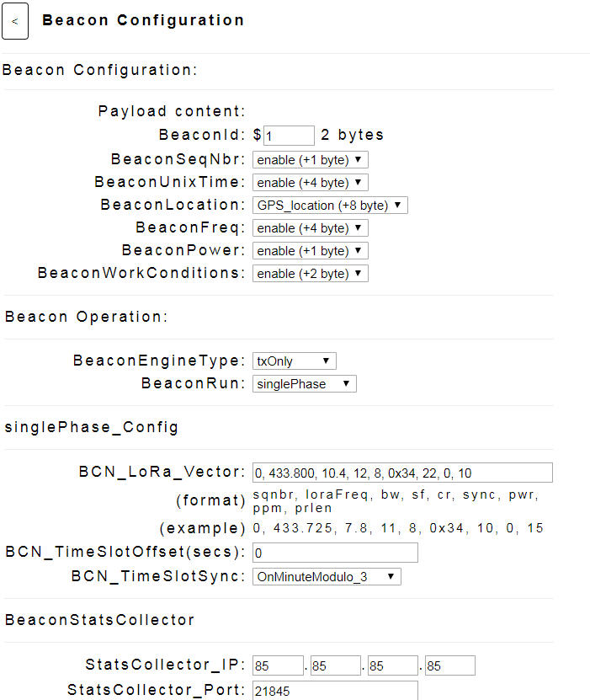Open the BeaconUnixTime dropdown
Image resolution: width=590 pixels, height=700 pixels.
(311, 183)
